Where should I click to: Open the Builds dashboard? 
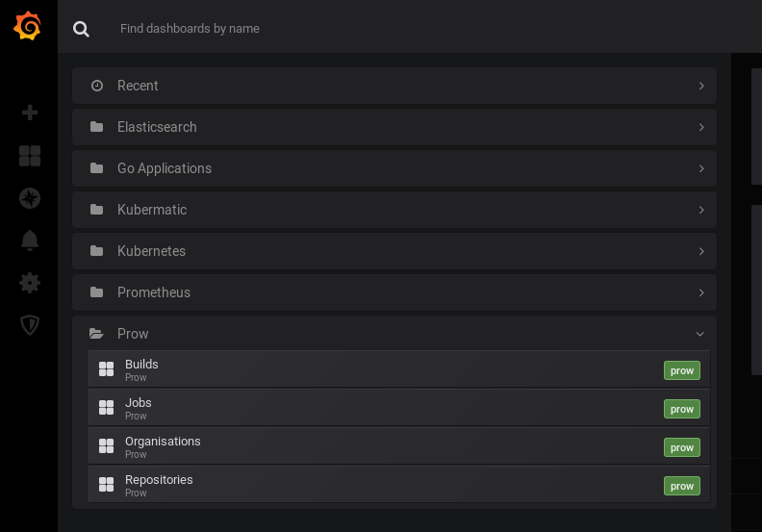(x=141, y=365)
